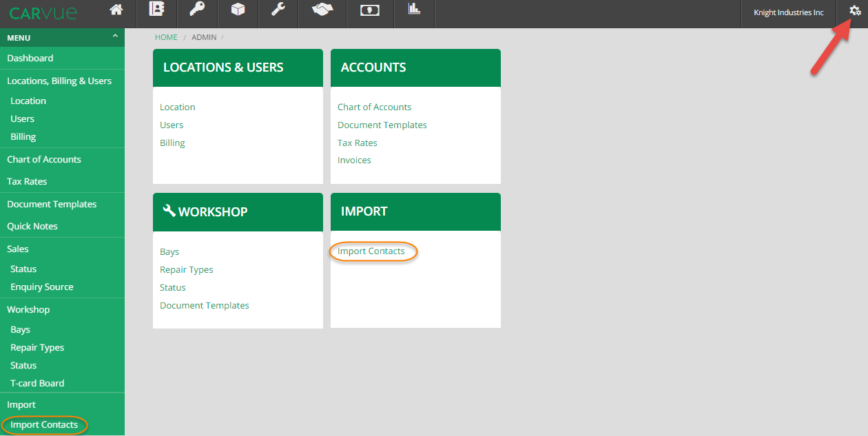The width and height of the screenshot is (868, 436).
Task: Open Users in the sidebar menu
Action: [22, 118]
